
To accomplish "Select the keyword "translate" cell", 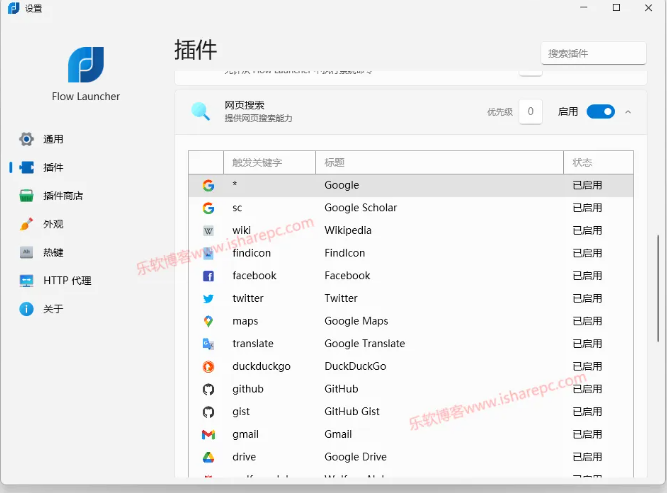I will [x=253, y=343].
